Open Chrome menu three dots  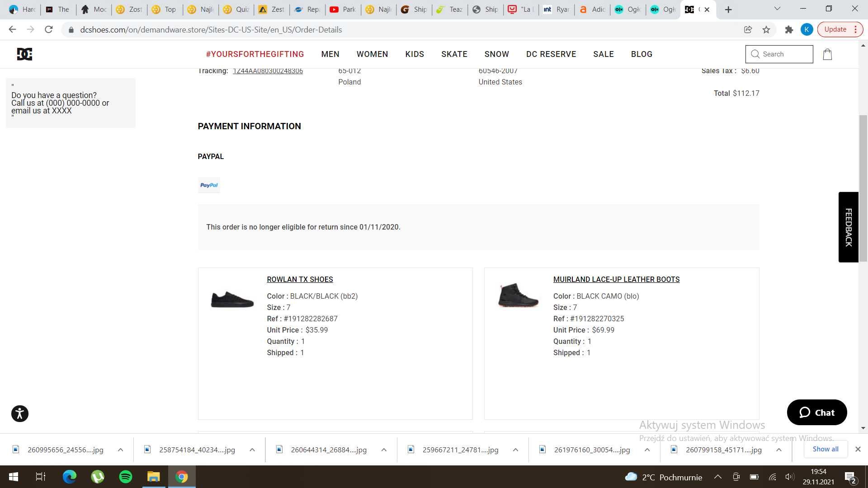pos(855,29)
